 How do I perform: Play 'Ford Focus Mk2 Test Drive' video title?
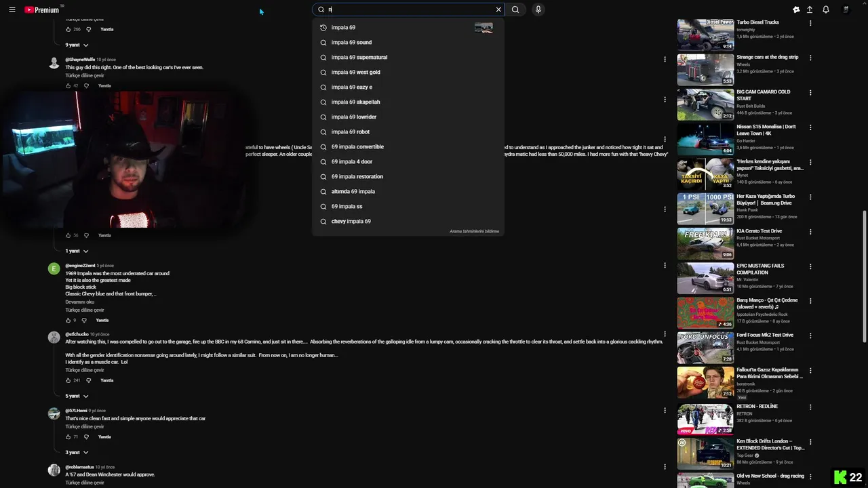click(765, 335)
